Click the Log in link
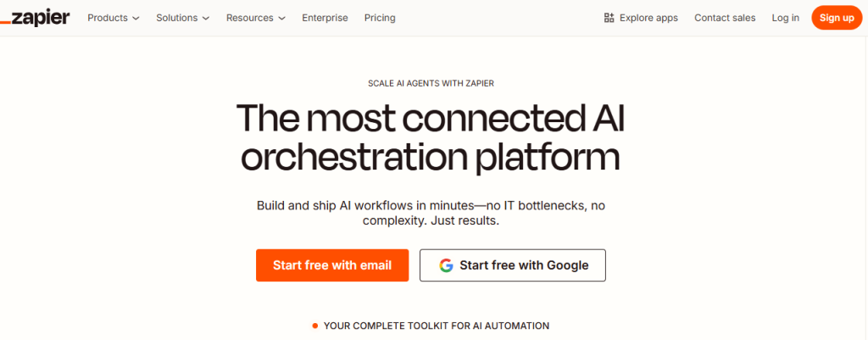The height and width of the screenshot is (340, 868). click(786, 18)
